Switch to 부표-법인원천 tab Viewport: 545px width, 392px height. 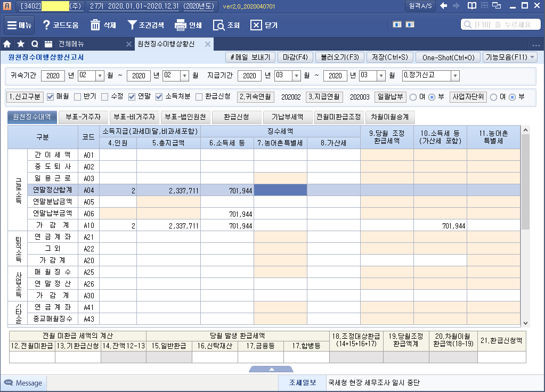tap(185, 117)
